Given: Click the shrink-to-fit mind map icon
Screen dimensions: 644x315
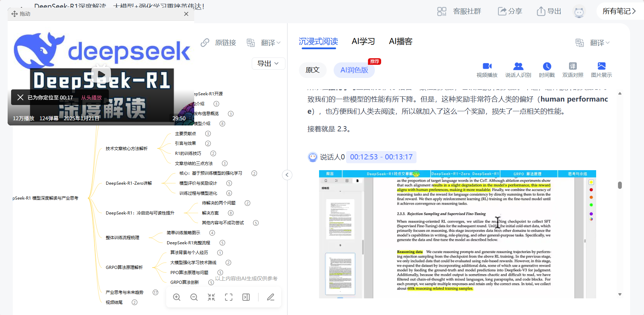Looking at the screenshot, I should click(212, 297).
